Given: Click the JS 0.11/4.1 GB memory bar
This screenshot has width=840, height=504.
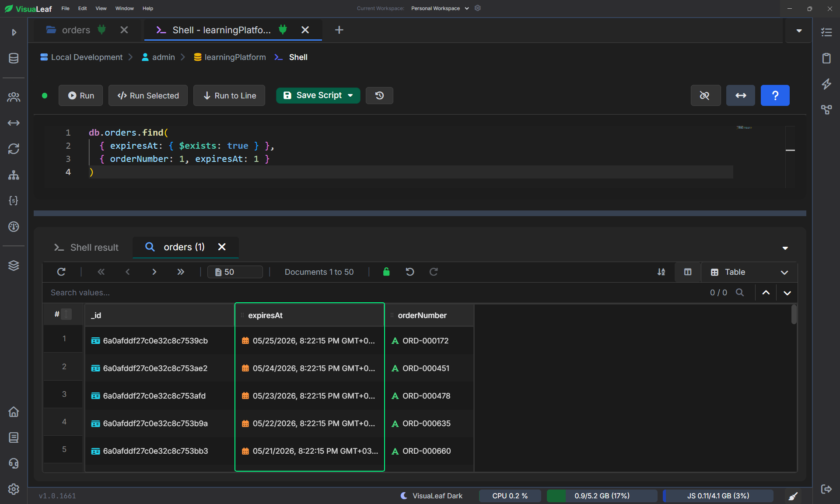Looking at the screenshot, I should [x=718, y=496].
